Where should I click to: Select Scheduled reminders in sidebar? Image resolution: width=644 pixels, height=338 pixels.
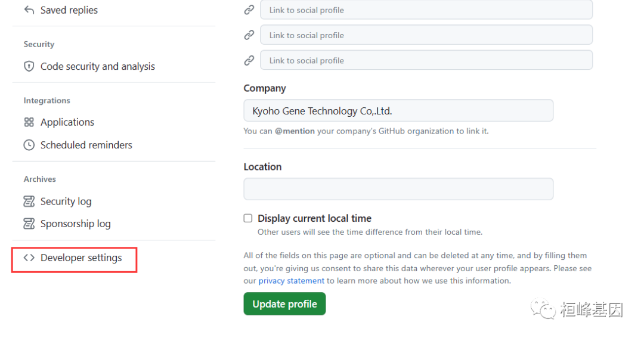click(86, 145)
